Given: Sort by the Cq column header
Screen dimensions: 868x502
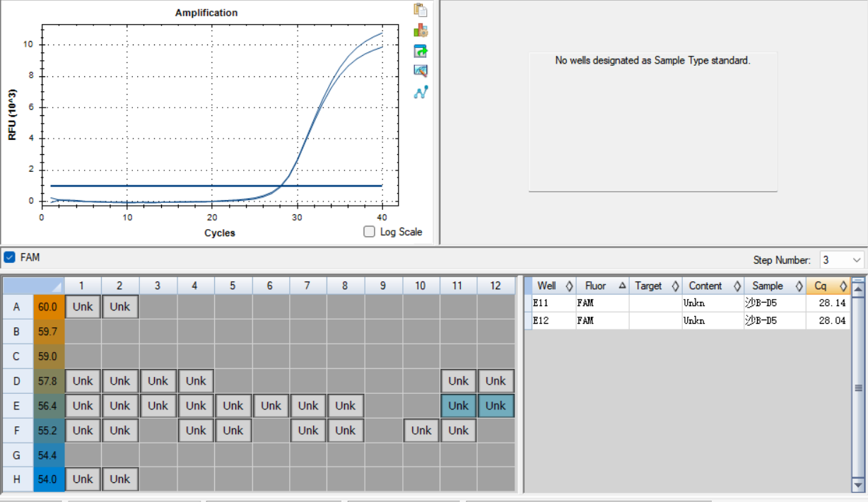Looking at the screenshot, I should pyautogui.click(x=828, y=286).
